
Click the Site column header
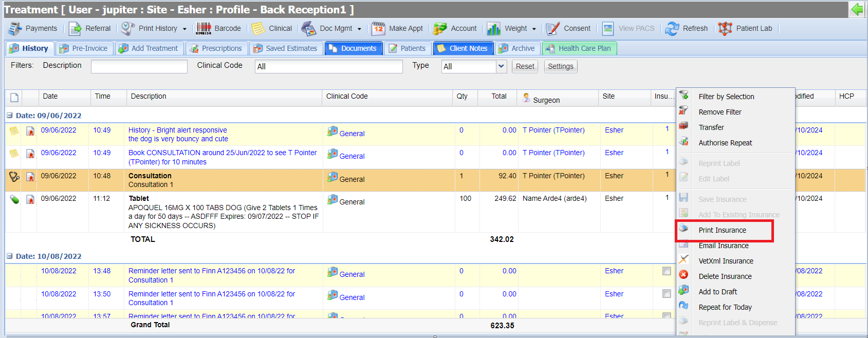625,97
